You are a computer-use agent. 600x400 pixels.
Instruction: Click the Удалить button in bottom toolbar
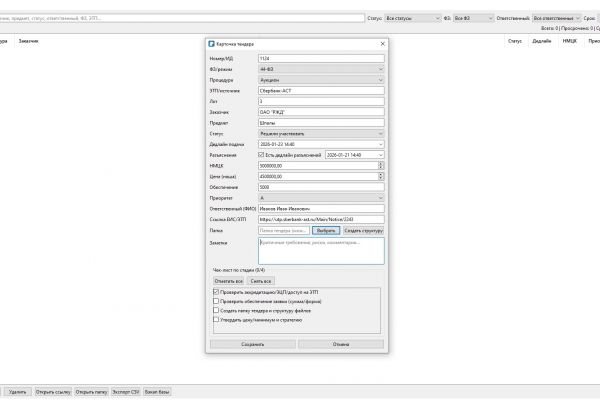(17, 392)
